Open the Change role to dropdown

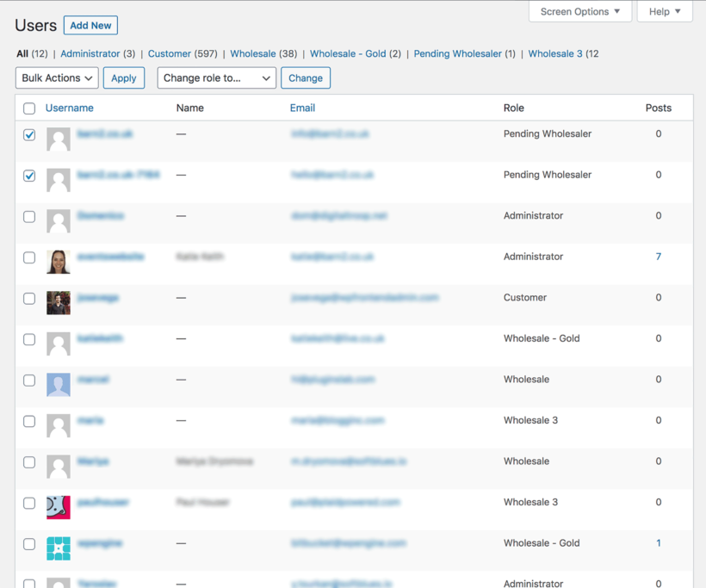[214, 77]
